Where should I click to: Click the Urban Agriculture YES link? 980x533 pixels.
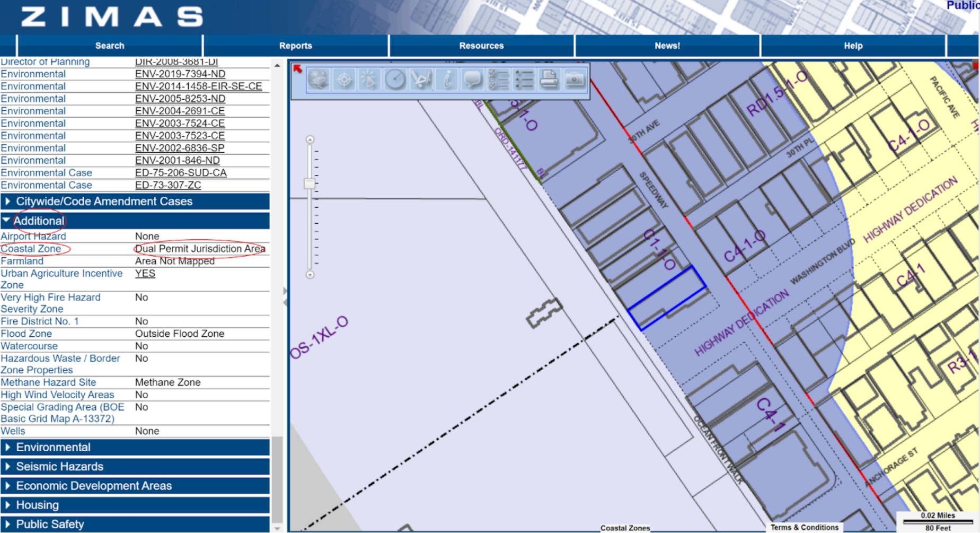click(145, 274)
